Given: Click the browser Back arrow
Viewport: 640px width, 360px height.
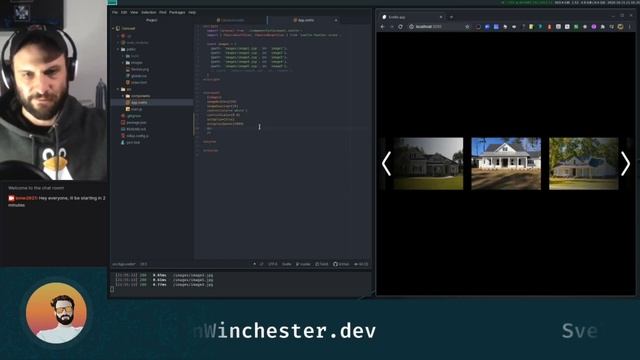Looking at the screenshot, I should coord(382,27).
